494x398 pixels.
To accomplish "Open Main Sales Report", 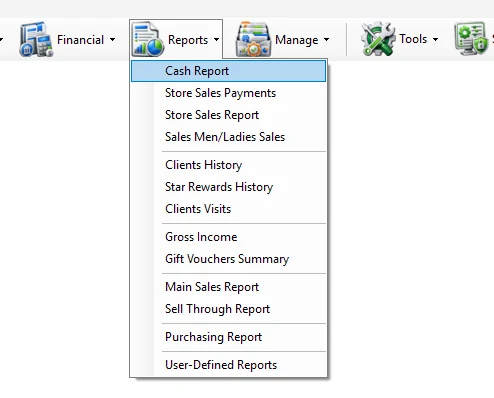I will click(x=228, y=287).
